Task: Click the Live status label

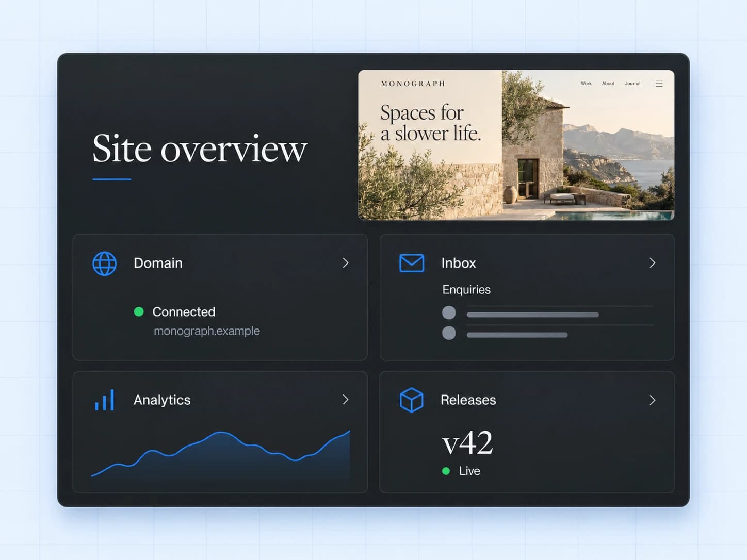Action: (x=469, y=471)
